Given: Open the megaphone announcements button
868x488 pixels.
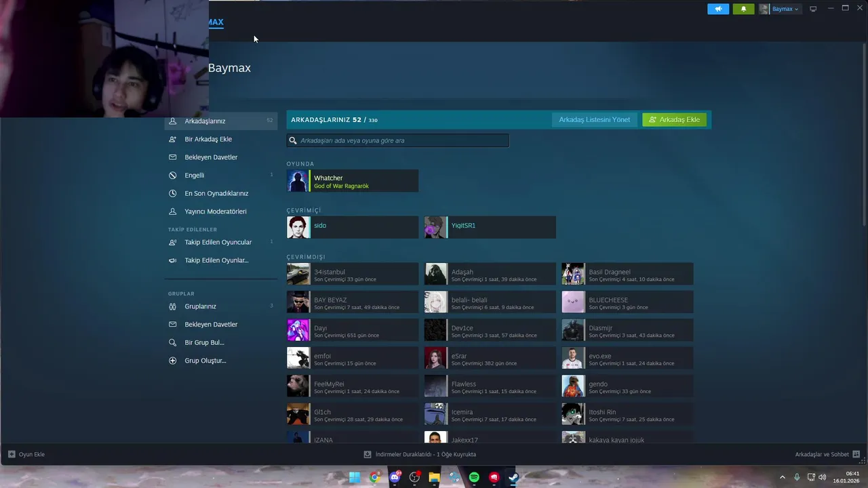Looking at the screenshot, I should pos(718,9).
